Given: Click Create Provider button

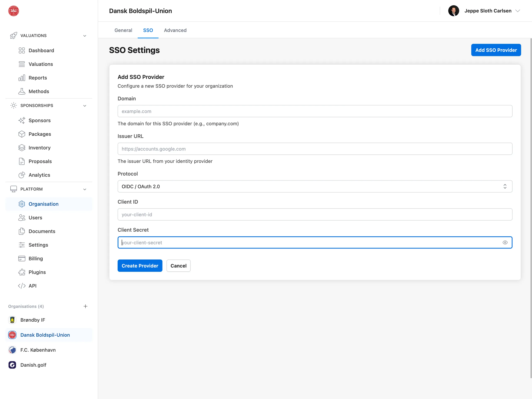Looking at the screenshot, I should pos(140,266).
